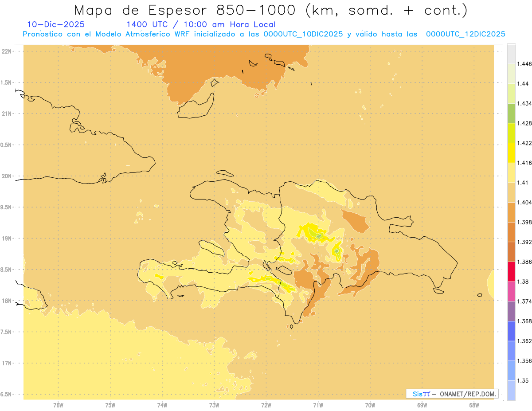The image size is (532, 411).
Task: Select the colorbar value '1.398'
Action: 525,222
